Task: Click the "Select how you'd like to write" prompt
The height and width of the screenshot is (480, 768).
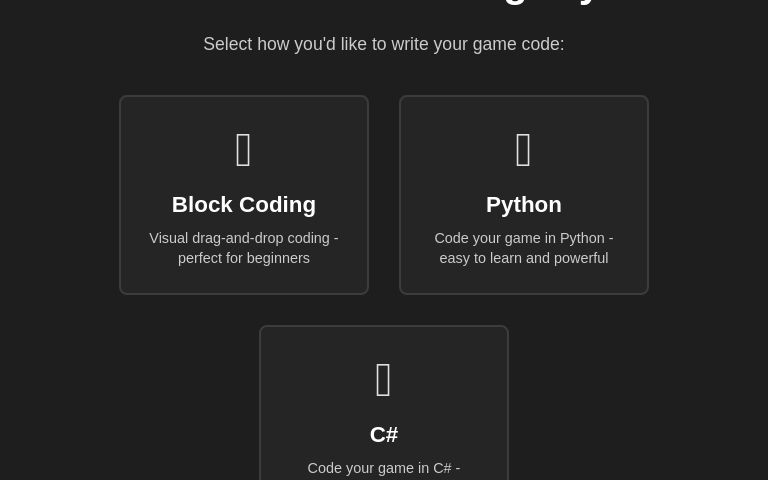Action: pyautogui.click(x=383, y=44)
